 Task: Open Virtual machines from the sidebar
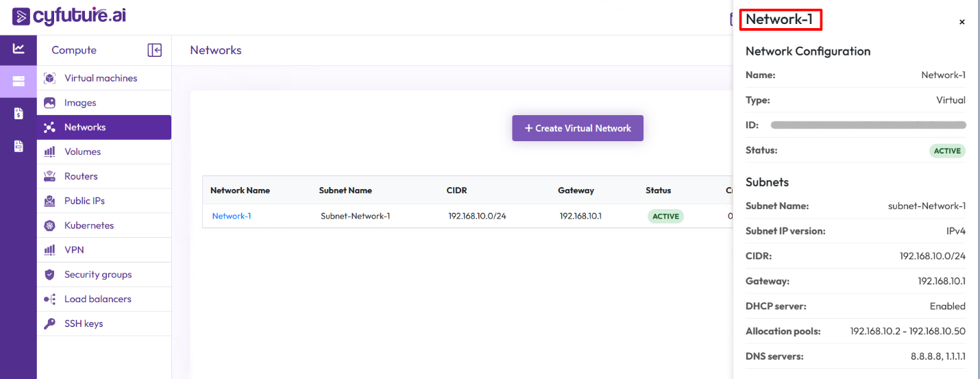click(100, 78)
